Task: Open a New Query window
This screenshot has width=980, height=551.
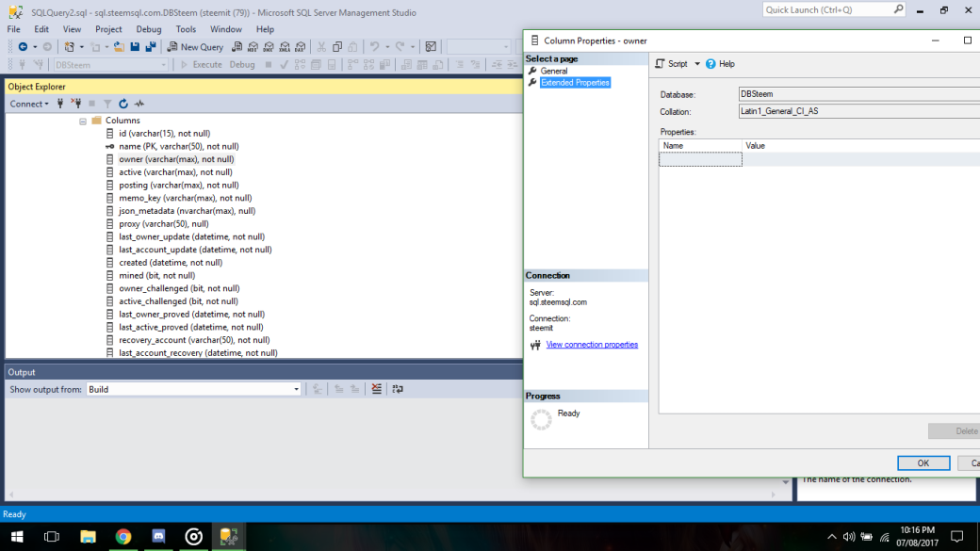Action: click(195, 47)
